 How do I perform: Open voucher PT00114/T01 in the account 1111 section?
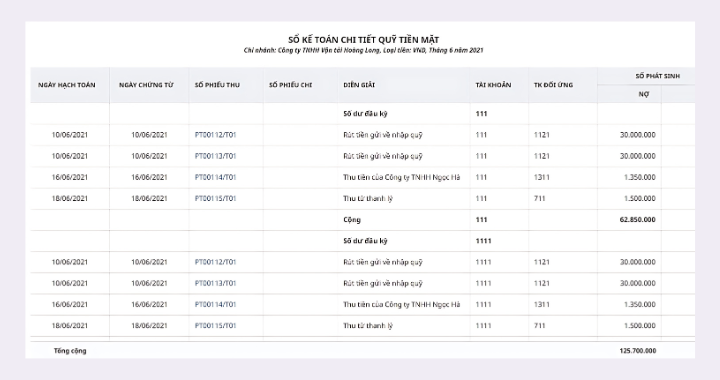[215, 304]
